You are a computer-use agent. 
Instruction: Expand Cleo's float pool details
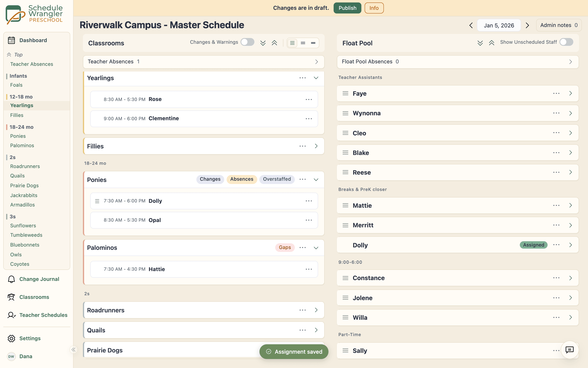click(570, 133)
